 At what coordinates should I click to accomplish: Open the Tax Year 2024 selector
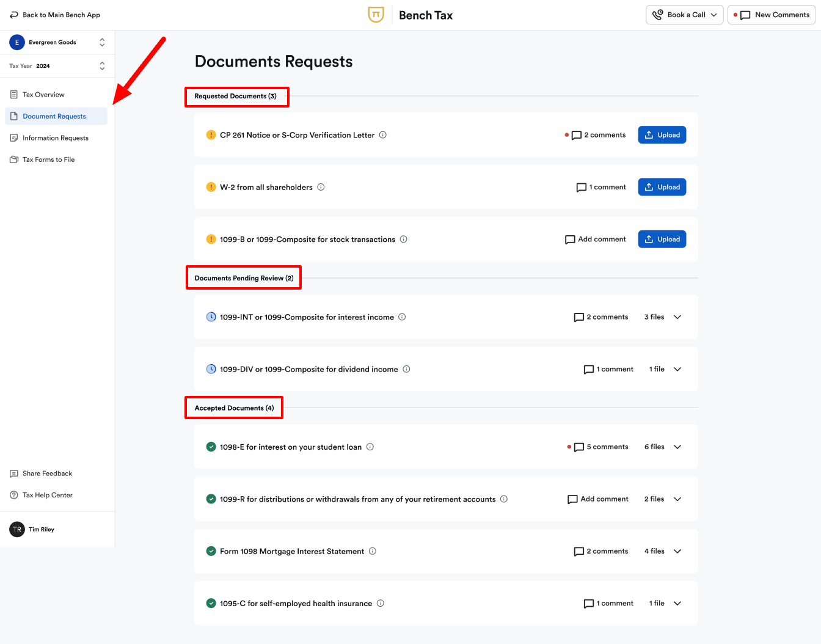point(57,66)
